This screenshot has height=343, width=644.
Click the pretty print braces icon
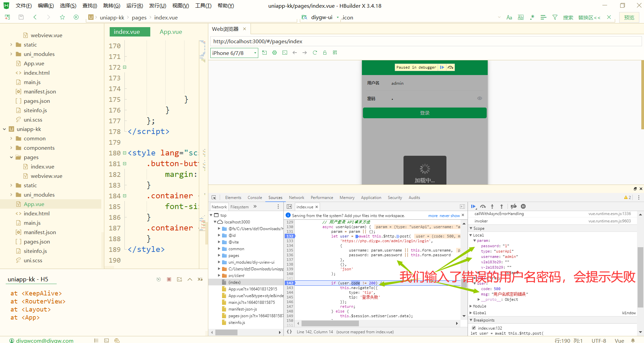coord(289,332)
